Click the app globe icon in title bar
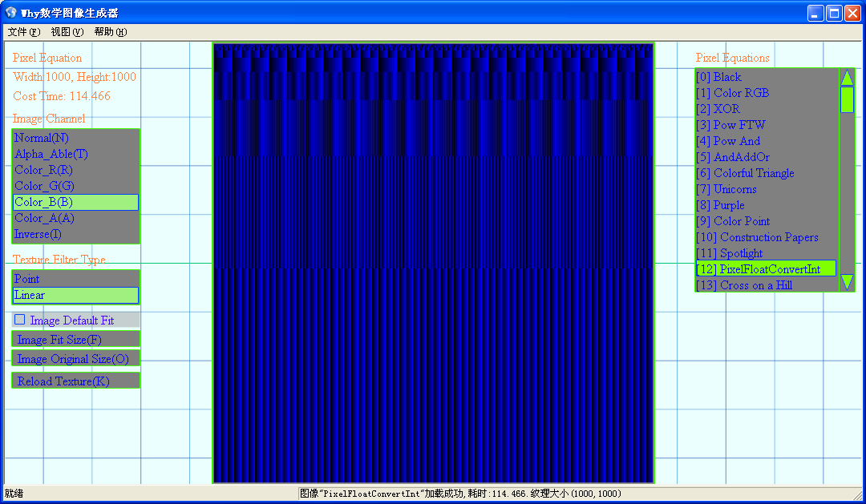The image size is (866, 504). point(11,12)
